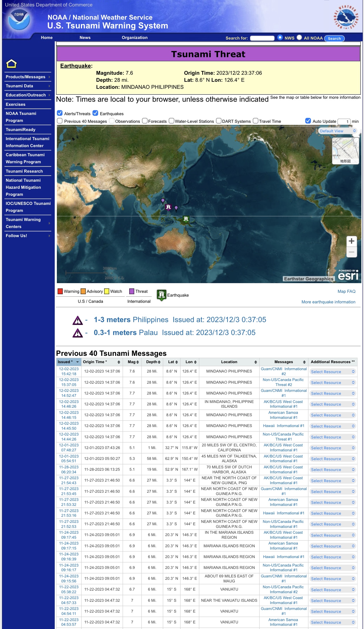Click the purple threat pin near Philippines
Image resolution: width=364 pixels, height=629 pixels.
click(x=163, y=201)
